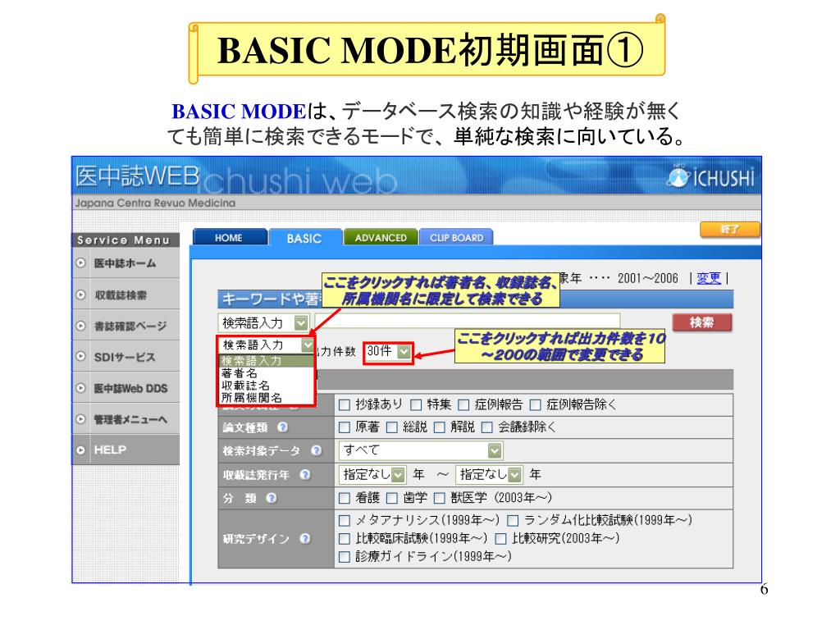Check the 歯学 checkbox

coord(392,499)
